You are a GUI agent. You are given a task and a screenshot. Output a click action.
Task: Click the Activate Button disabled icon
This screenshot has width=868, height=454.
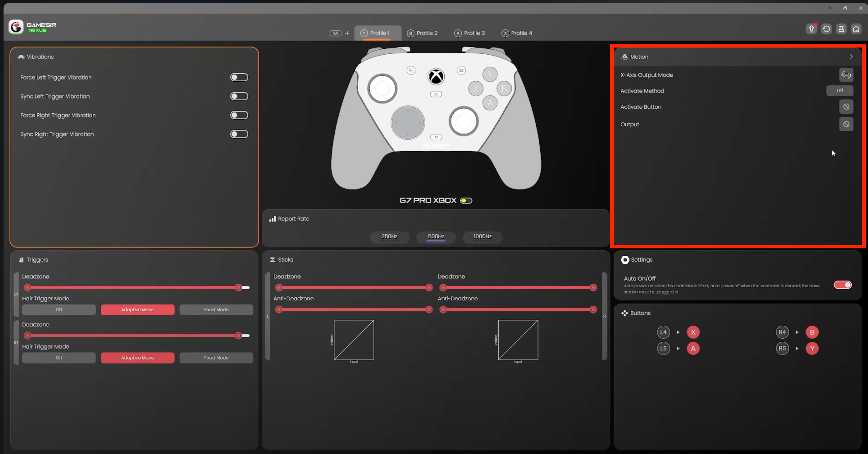click(x=846, y=107)
